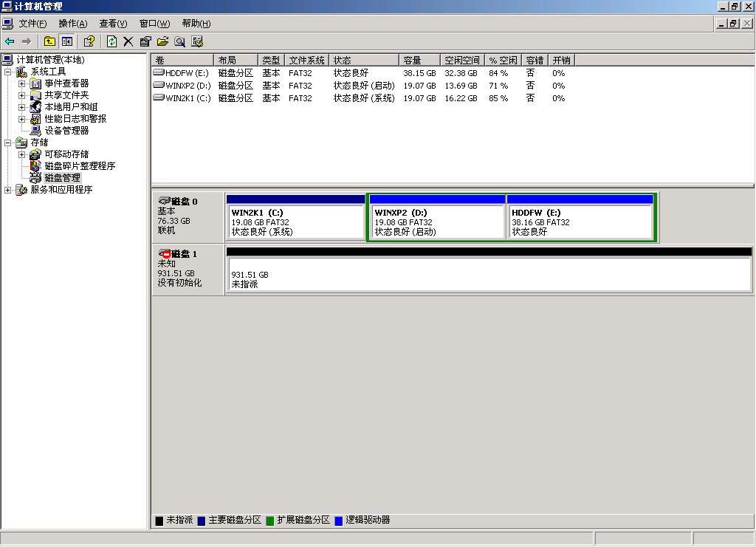Click the dark blue 主要磁盘分区 legend swatch

coord(201,521)
